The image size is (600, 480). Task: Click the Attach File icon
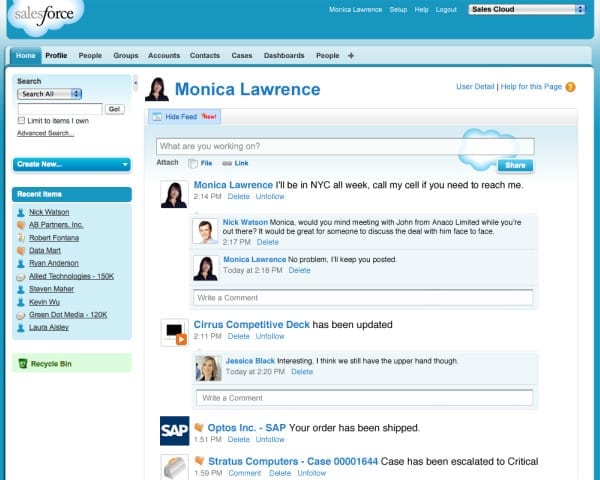pyautogui.click(x=193, y=163)
